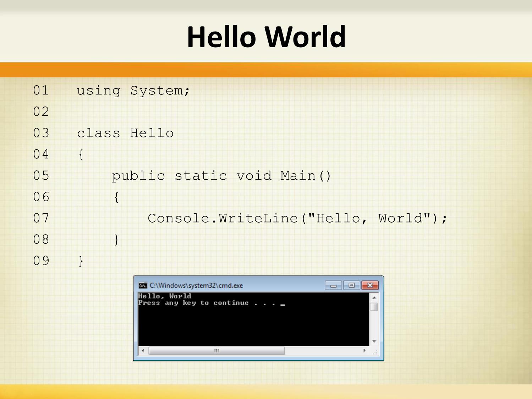
Task: Click the 'class Hello' code line
Action: (125, 133)
